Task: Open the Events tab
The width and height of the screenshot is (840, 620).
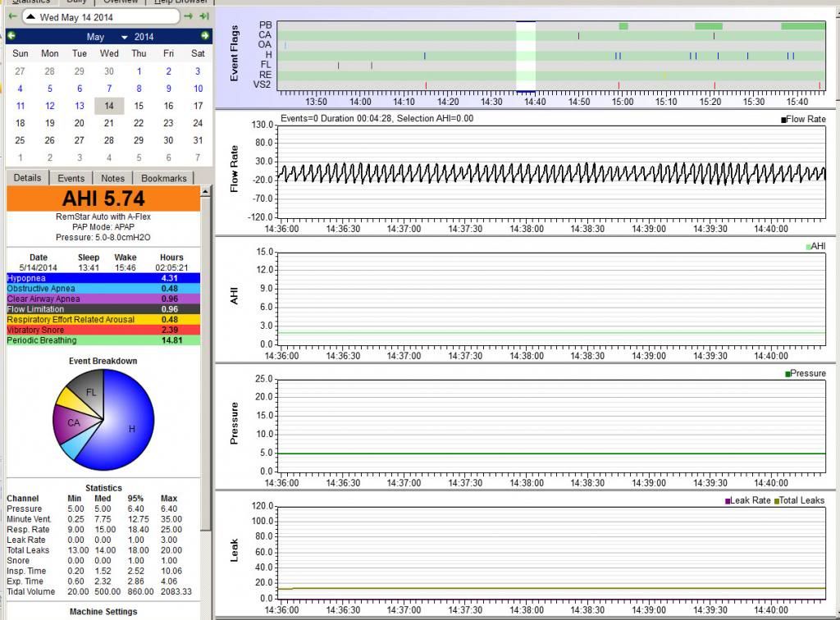Action: (x=71, y=178)
